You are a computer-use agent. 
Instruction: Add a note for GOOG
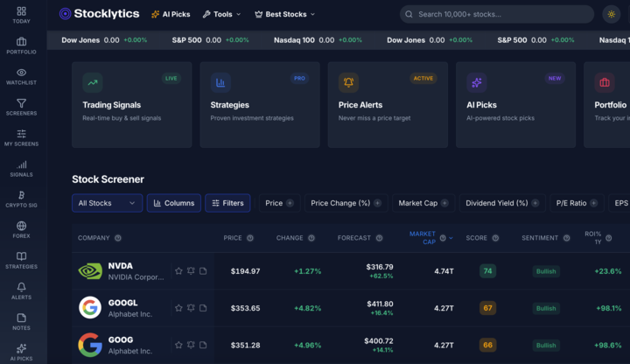click(203, 345)
